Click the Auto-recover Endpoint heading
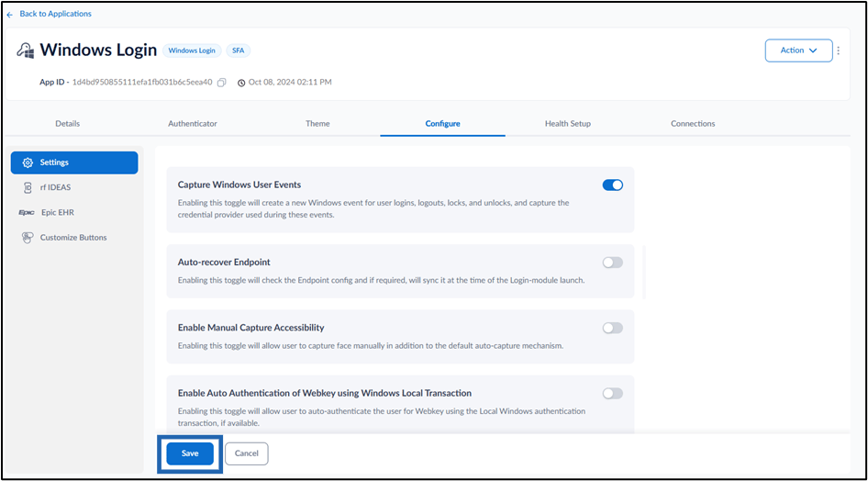The height and width of the screenshot is (481, 868). click(x=224, y=263)
